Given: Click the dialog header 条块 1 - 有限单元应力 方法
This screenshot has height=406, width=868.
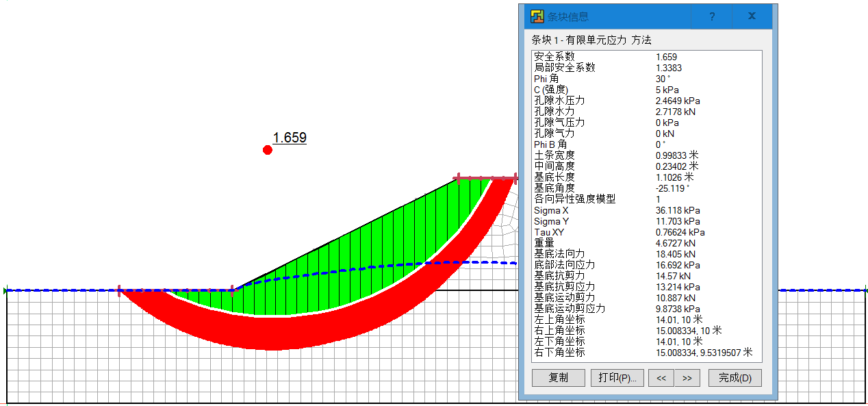Looking at the screenshot, I should coord(591,40).
